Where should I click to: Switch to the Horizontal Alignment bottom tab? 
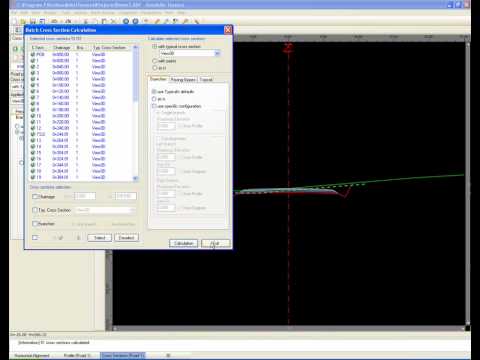32,356
